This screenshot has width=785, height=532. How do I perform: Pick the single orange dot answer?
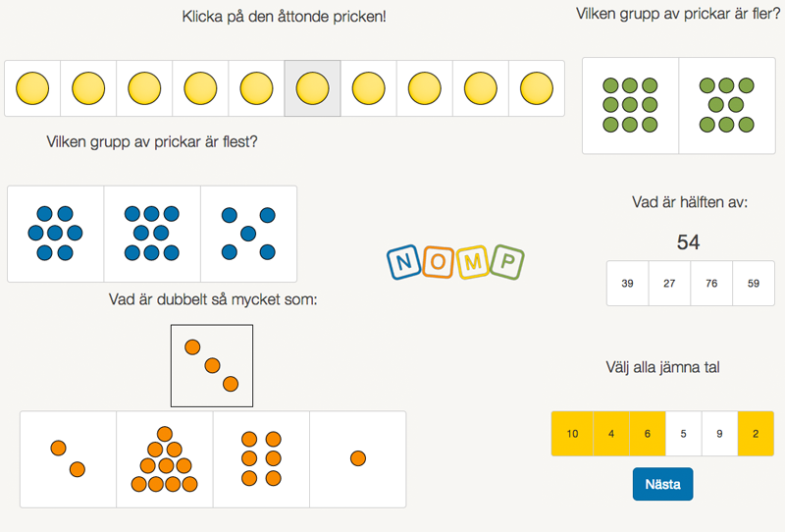(x=358, y=458)
